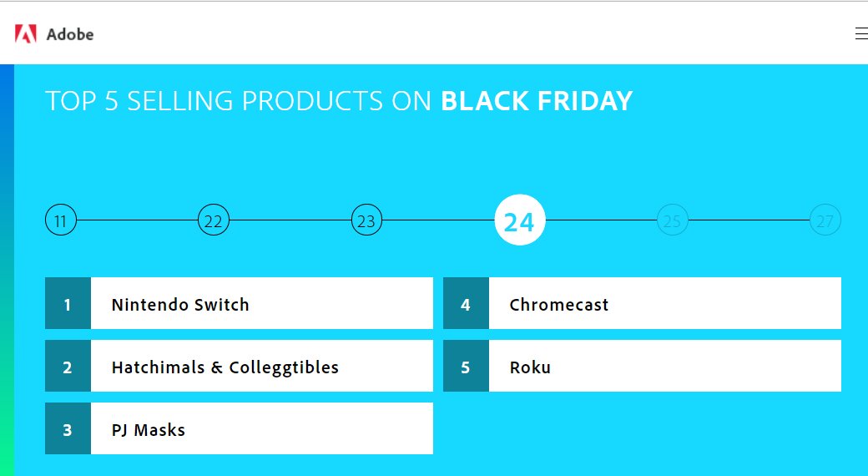Open the hamburger menu icon
868x476 pixels.
(861, 33)
